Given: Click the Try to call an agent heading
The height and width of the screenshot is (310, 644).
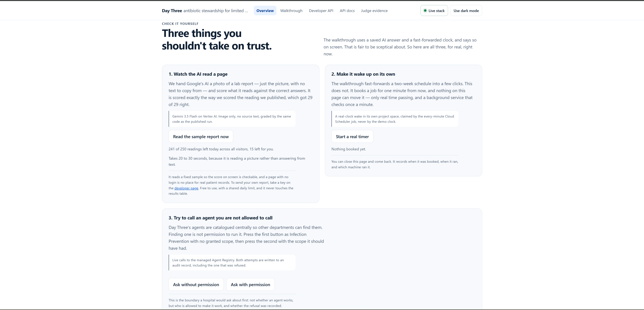Looking at the screenshot, I should 220,218.
